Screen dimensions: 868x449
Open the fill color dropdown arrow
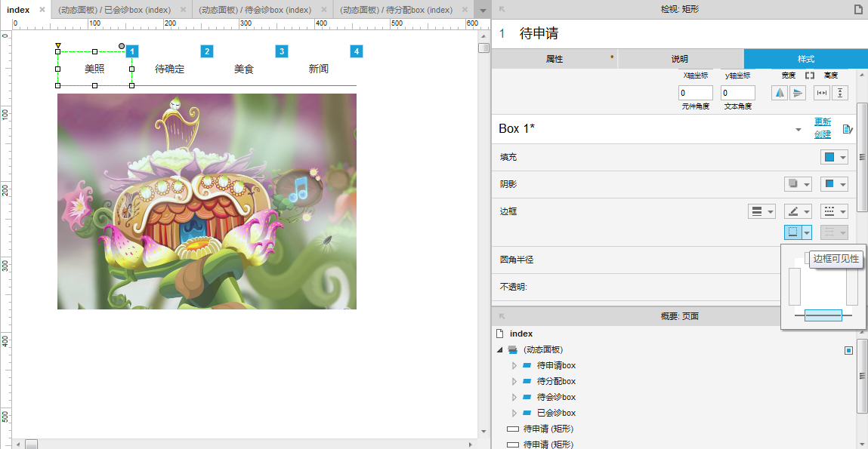[x=843, y=158]
